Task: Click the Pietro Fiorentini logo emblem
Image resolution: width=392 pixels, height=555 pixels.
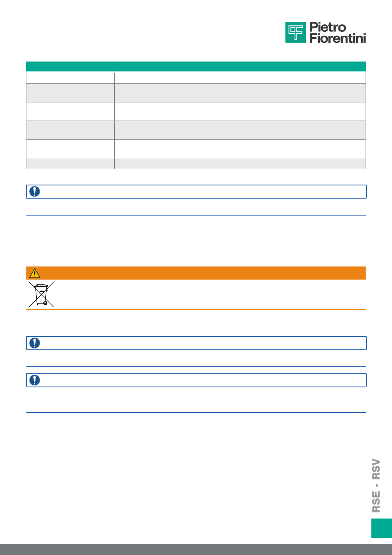Action: [x=295, y=33]
